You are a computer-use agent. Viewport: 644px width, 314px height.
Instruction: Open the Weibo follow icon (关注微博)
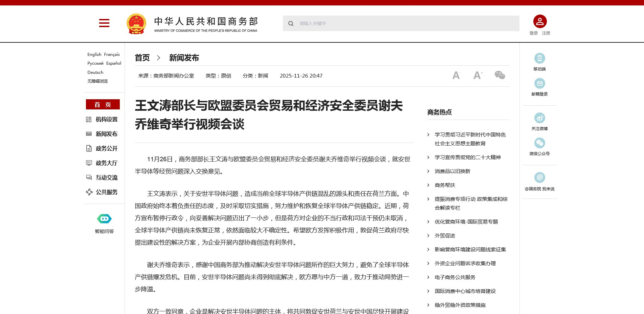pos(539,118)
